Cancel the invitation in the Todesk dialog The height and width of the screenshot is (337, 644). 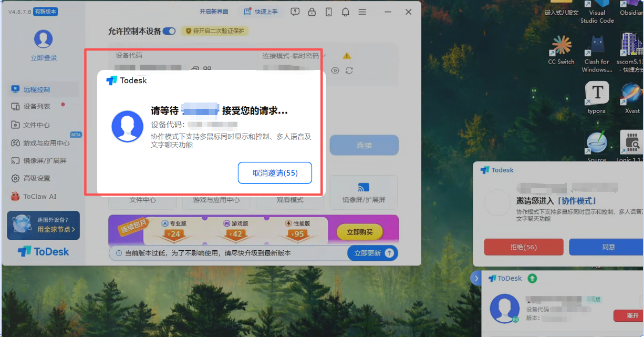point(275,173)
